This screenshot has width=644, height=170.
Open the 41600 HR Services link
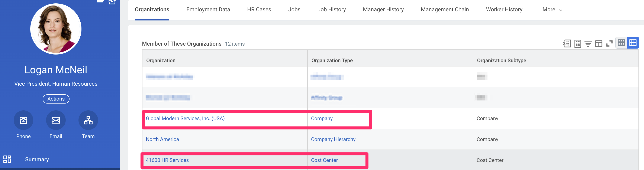pos(167,160)
